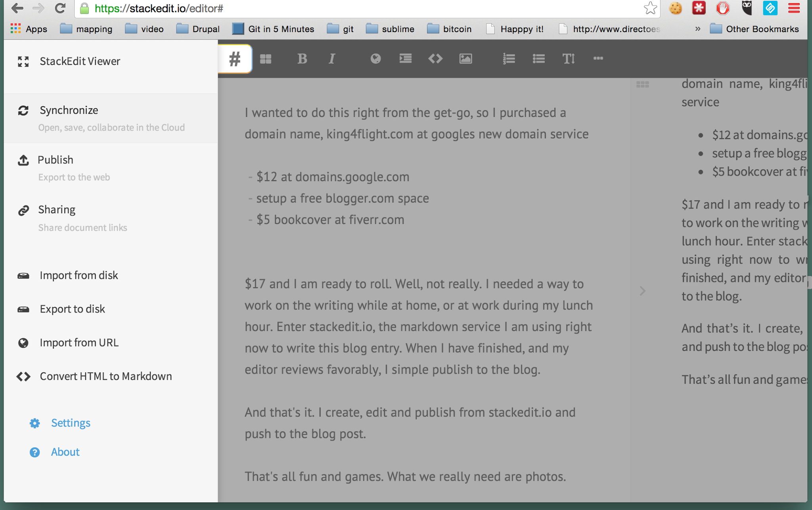Screen dimensions: 812x510
Task: Click the Bold formatting icon
Action: click(x=303, y=58)
